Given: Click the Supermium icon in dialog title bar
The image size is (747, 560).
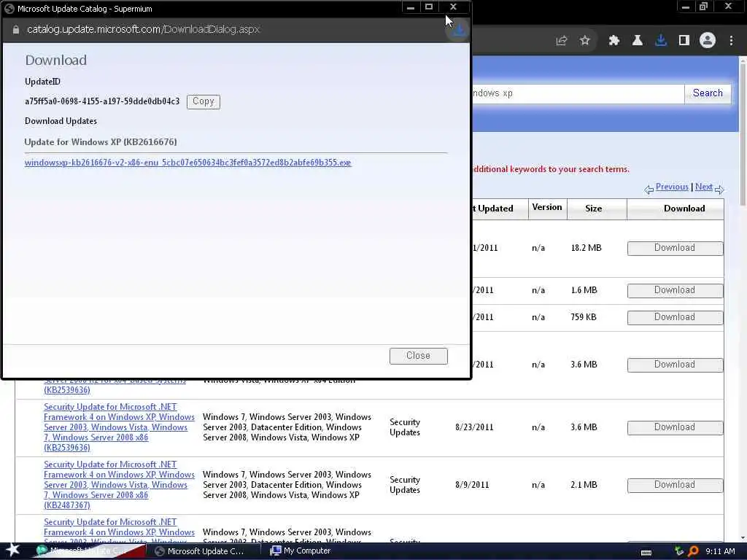Looking at the screenshot, I should (x=9, y=9).
